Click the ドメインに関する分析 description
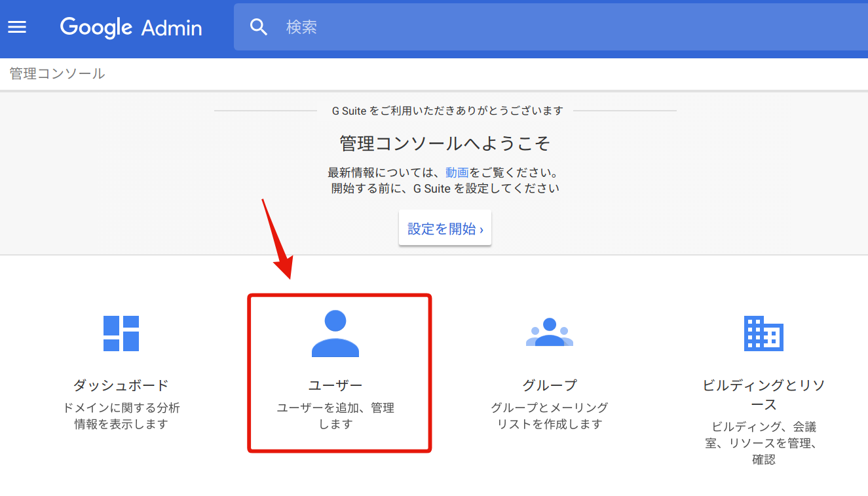The width and height of the screenshot is (868, 496). point(121,416)
